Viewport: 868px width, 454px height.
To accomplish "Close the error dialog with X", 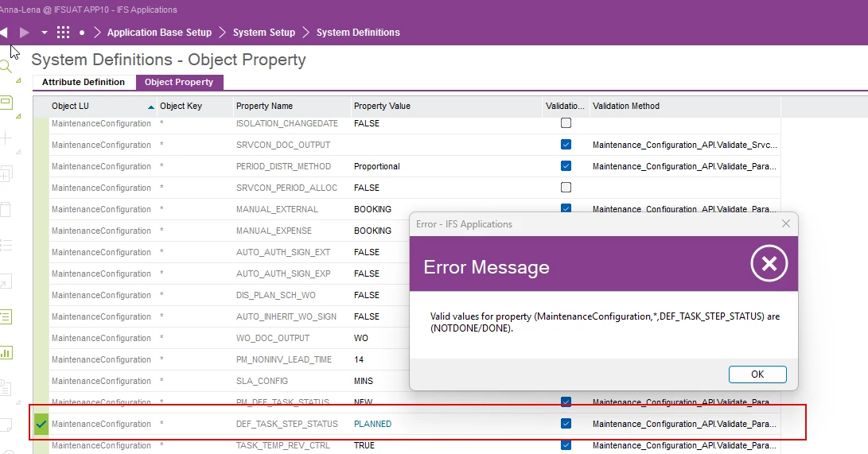I will click(x=786, y=224).
